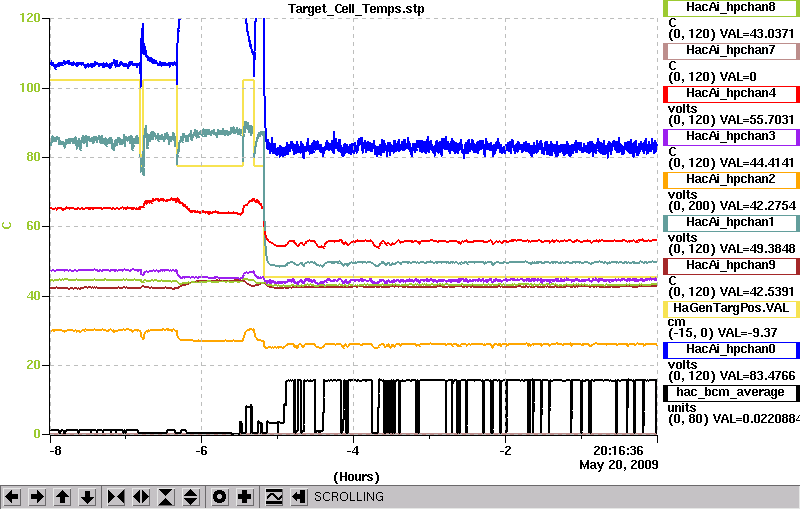Viewport: 800px width, 509px height.
Task: Click the VAL=55.7031 reading
Action: click(x=757, y=120)
